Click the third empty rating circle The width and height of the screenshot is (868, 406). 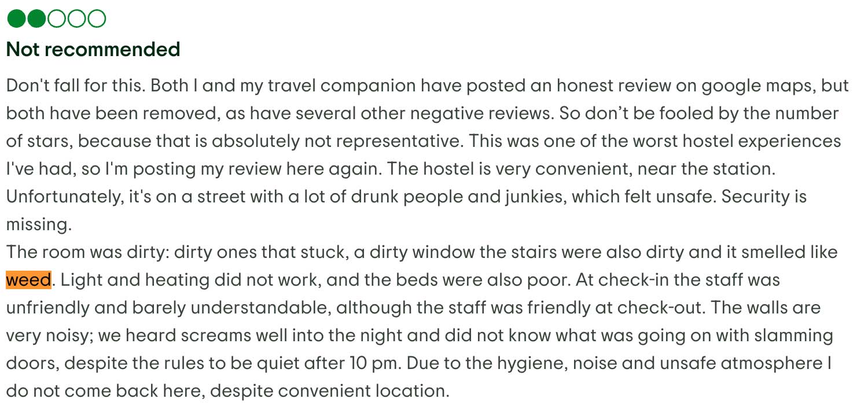(x=56, y=19)
